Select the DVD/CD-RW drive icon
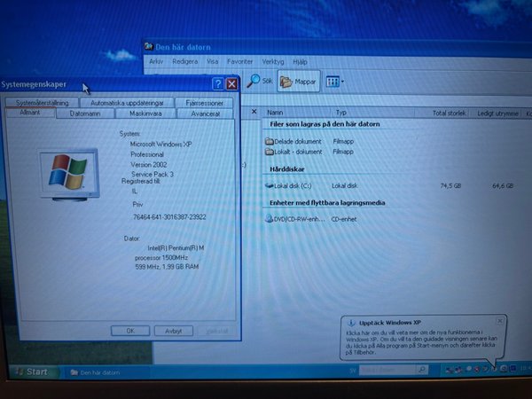 point(270,218)
